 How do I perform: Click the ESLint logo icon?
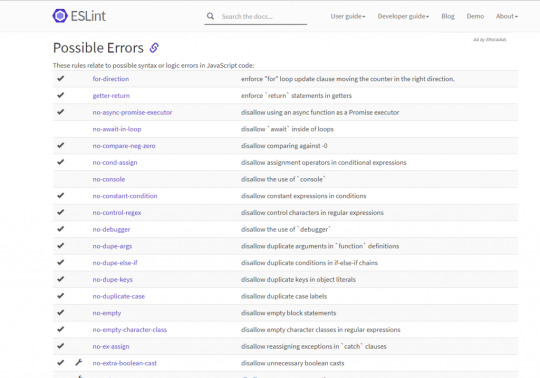pyautogui.click(x=60, y=16)
